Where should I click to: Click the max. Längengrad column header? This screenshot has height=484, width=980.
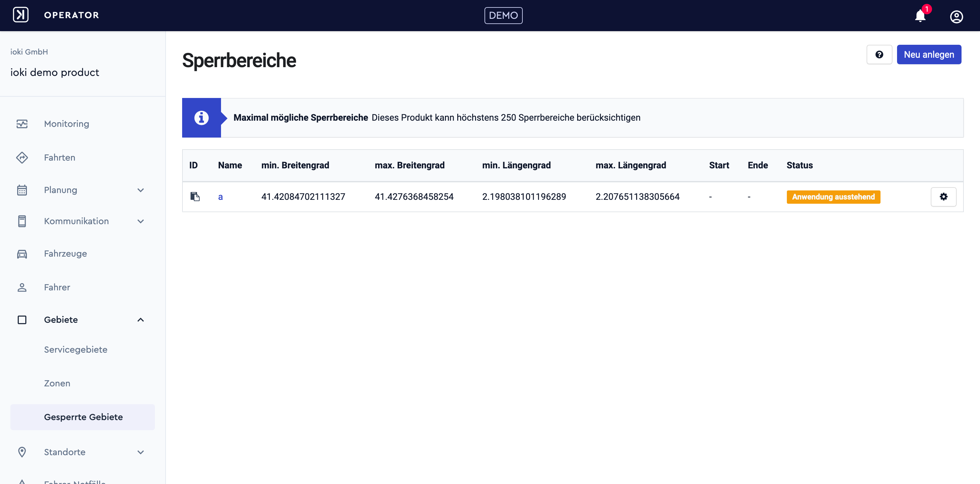(631, 165)
